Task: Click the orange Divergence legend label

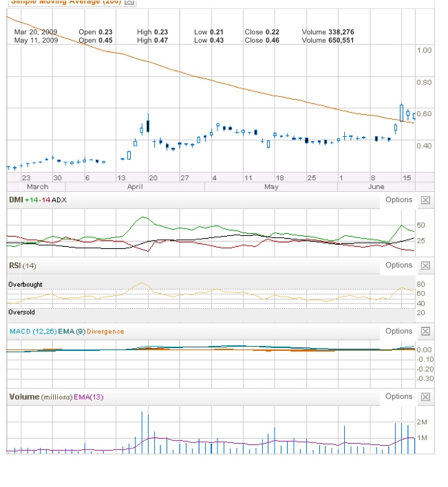Action: click(x=105, y=332)
